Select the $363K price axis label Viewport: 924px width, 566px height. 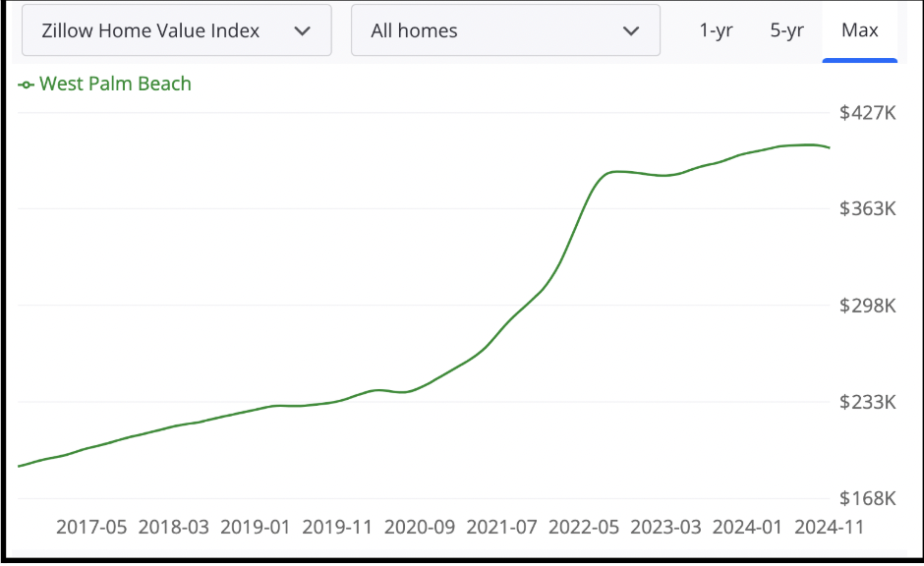coord(868,209)
